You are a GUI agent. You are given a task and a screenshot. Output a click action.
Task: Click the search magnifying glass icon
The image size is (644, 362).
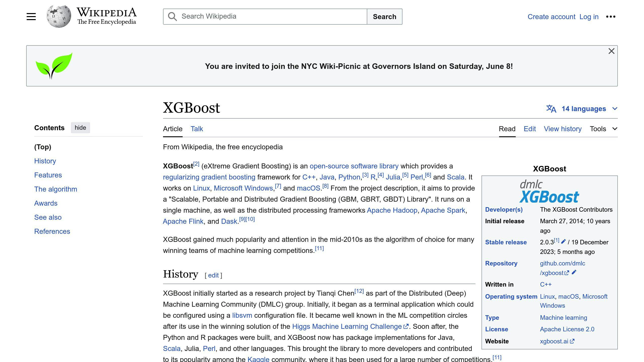172,16
